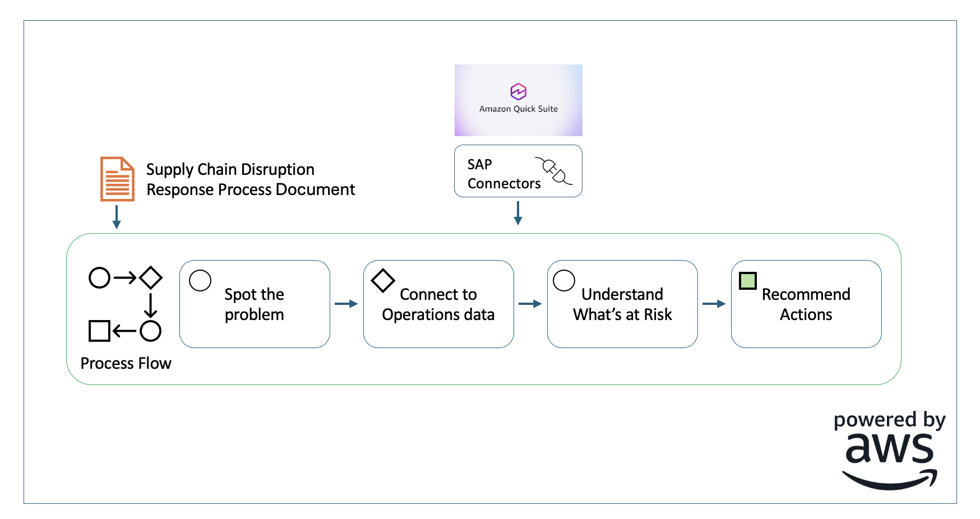Viewport: 980px width, 519px height.
Task: Click the Supply Chain Disruption Response Process Document title
Action: coord(250,179)
